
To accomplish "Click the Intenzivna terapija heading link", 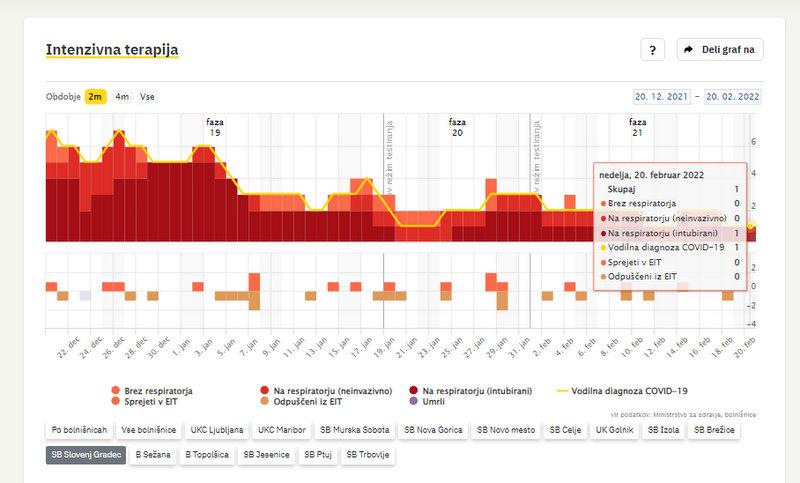I will [x=112, y=49].
